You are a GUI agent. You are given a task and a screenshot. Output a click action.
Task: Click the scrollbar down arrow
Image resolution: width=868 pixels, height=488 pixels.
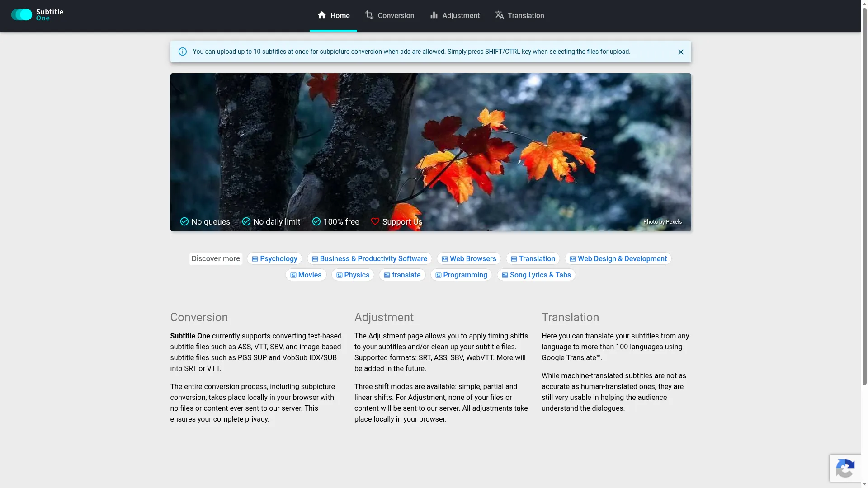pyautogui.click(x=864, y=484)
